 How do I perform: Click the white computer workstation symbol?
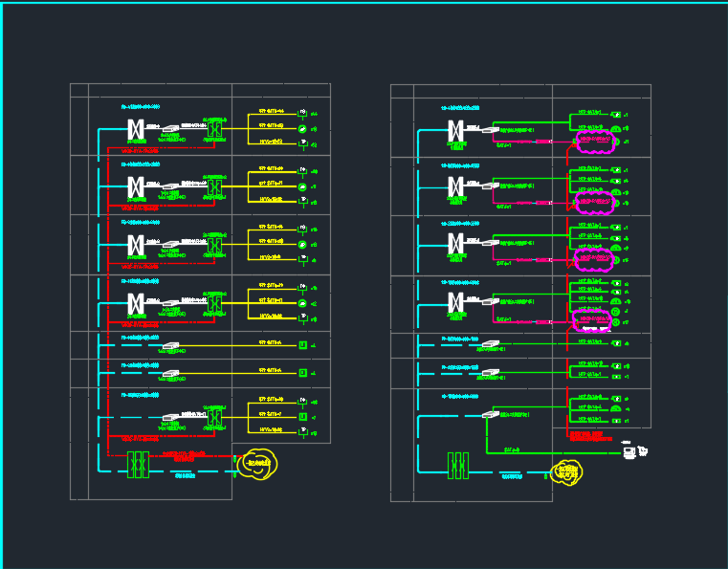coord(629,451)
